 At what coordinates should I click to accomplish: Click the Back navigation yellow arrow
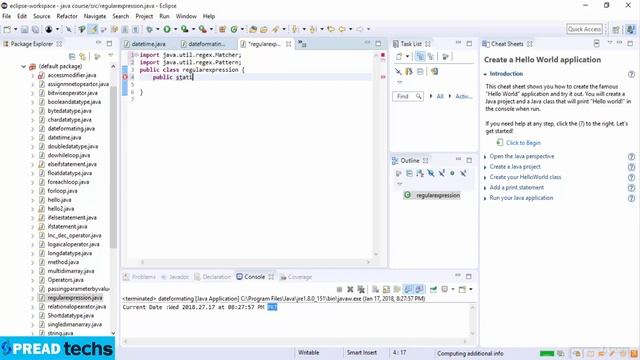(342, 29)
